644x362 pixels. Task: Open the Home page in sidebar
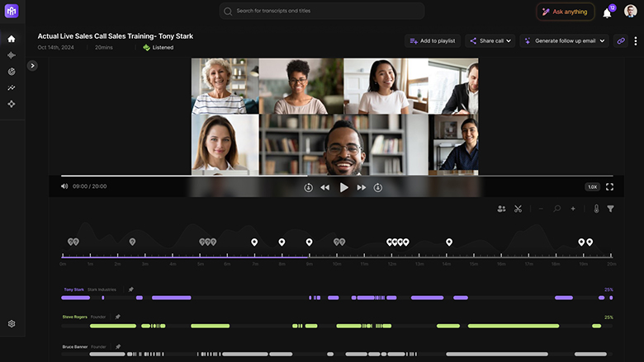pos(12,39)
